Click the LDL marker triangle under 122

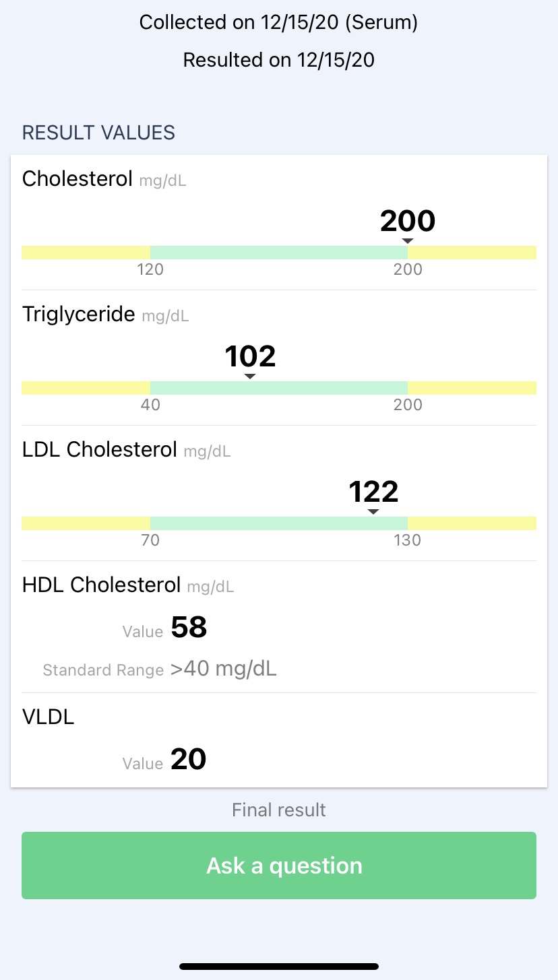point(373,512)
